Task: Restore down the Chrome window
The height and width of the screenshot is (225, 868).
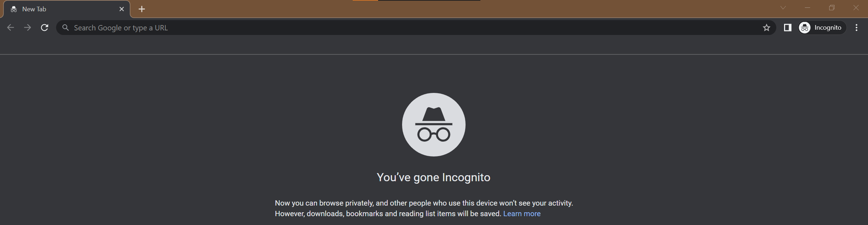Action: [x=832, y=8]
